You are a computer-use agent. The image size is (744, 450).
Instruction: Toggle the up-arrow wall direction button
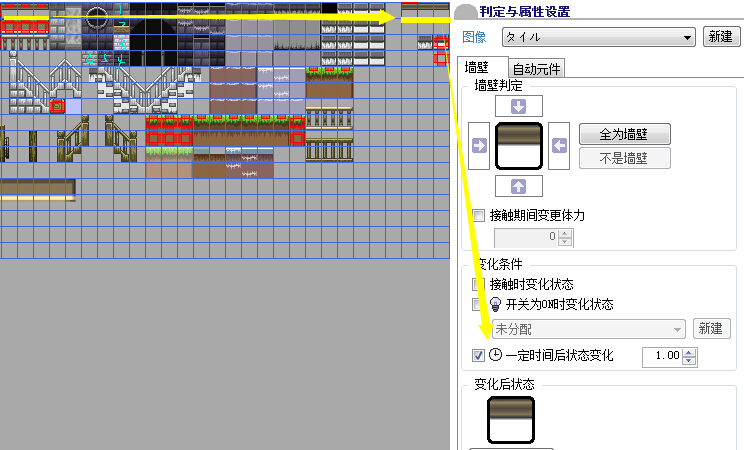point(519,186)
